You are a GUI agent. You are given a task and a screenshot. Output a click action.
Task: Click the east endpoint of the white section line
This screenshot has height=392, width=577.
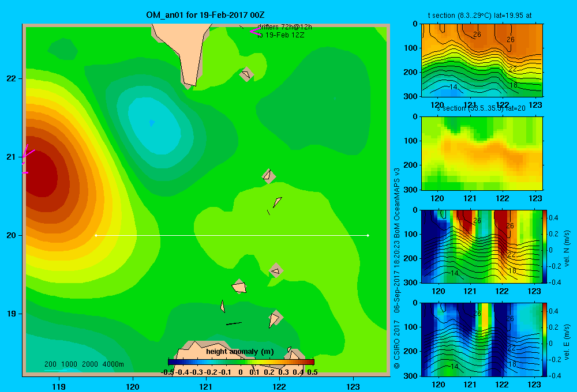tap(368, 235)
